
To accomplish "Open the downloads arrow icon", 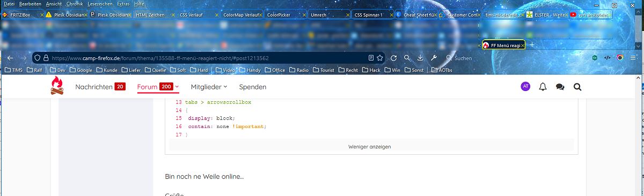I will (420, 58).
